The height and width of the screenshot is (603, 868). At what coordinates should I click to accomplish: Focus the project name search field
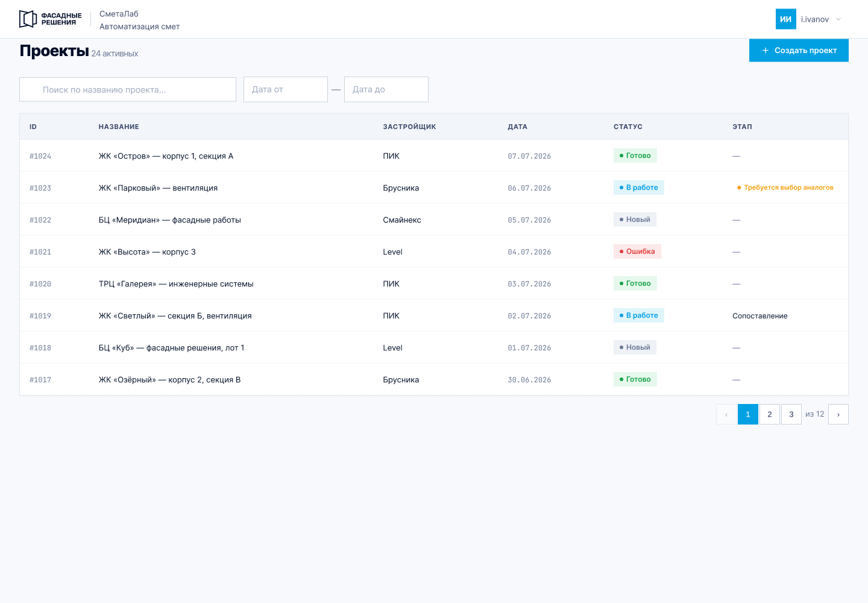point(128,89)
